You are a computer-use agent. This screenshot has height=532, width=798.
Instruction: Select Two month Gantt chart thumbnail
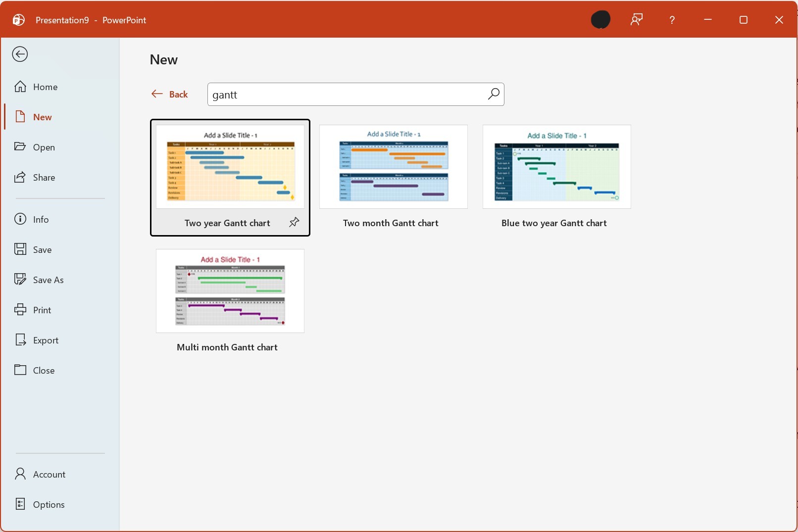[x=394, y=167]
